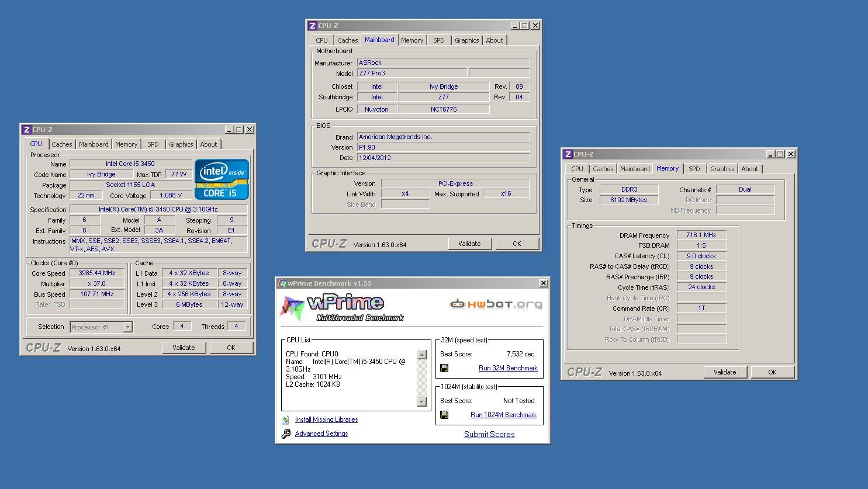Select SPD tab in Mainboard window
Viewport: 868px width, 489px height.
(439, 40)
